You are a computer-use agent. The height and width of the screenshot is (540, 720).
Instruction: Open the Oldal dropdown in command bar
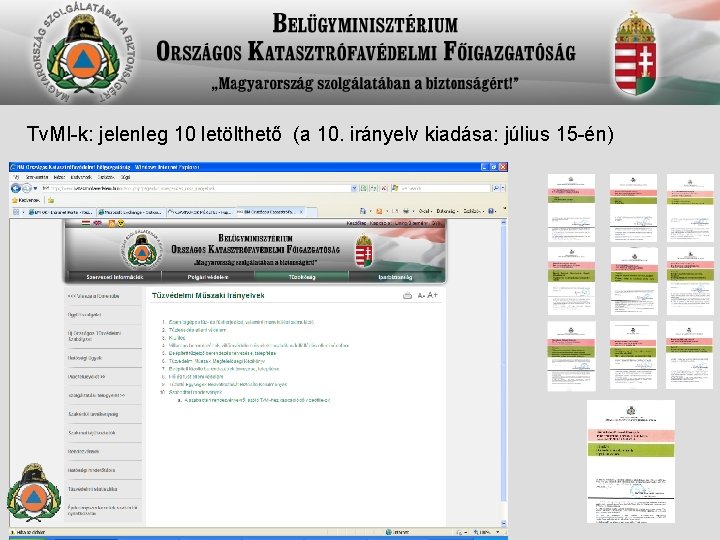coord(424,211)
